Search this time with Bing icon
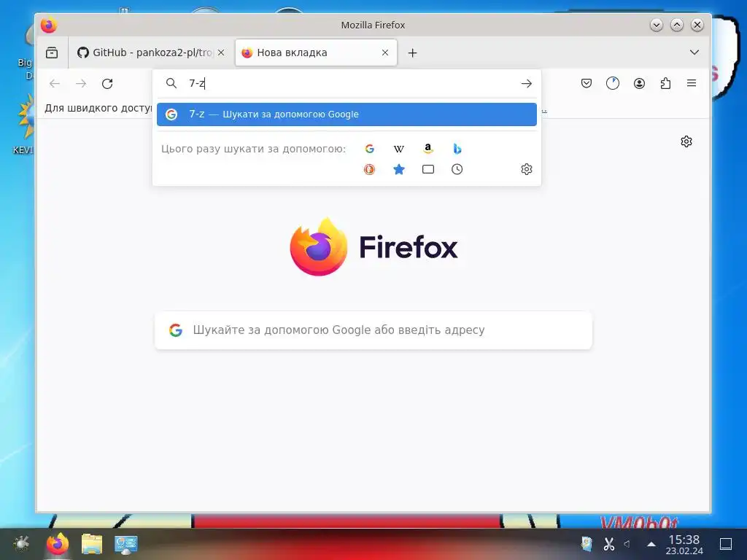 click(x=457, y=149)
